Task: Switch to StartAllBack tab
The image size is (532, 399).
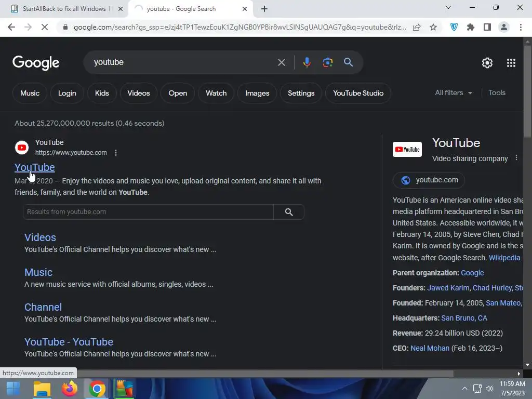Action: [x=64, y=9]
